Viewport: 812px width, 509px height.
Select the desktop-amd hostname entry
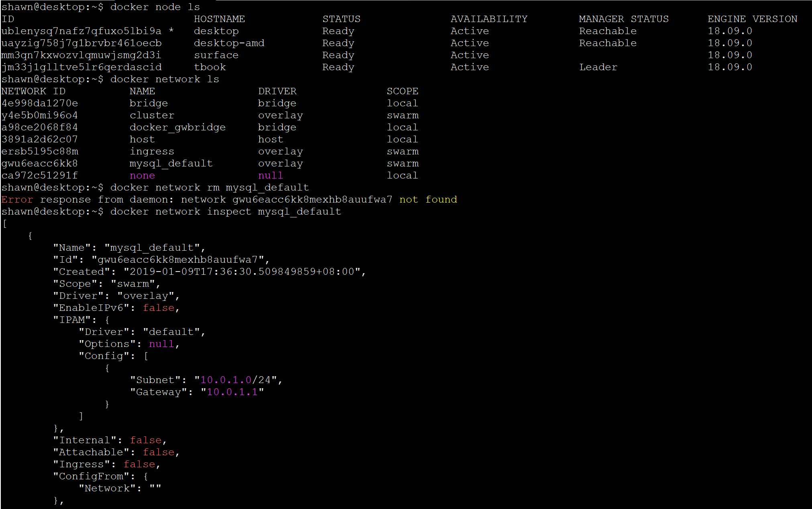[x=229, y=43]
